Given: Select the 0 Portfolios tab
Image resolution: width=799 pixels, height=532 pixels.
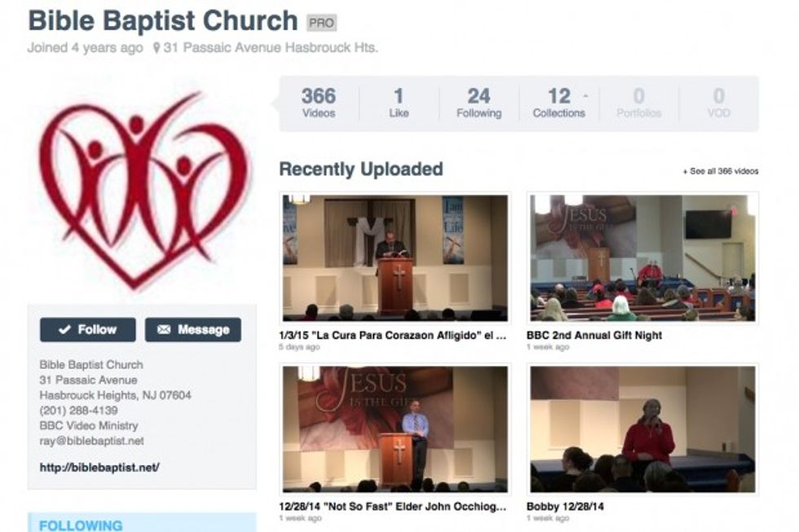Looking at the screenshot, I should 638,103.
